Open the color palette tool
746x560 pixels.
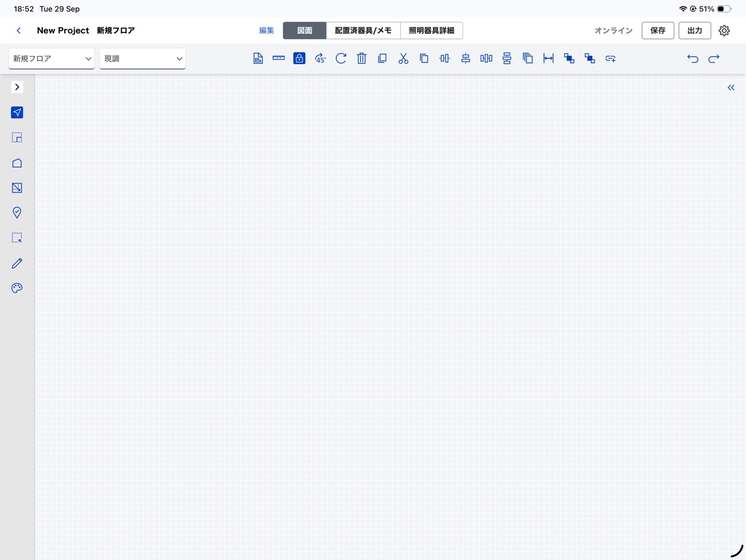(17, 288)
